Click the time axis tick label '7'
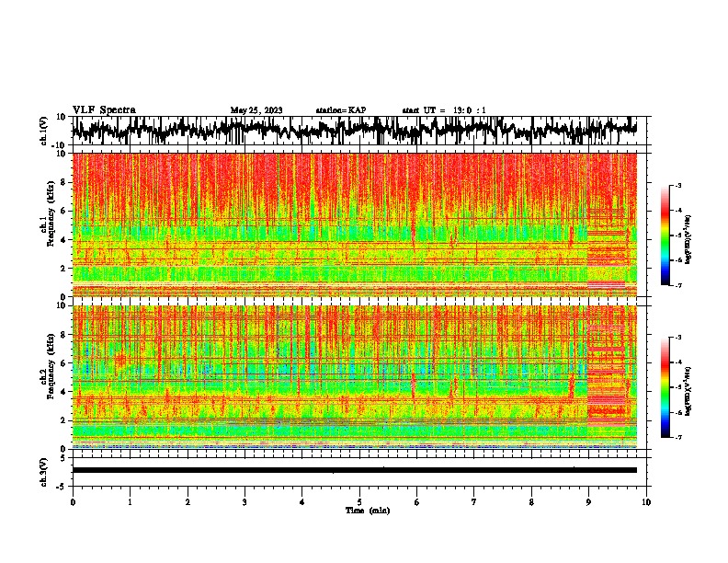Image resolution: width=728 pixels, height=563 pixels. (474, 502)
